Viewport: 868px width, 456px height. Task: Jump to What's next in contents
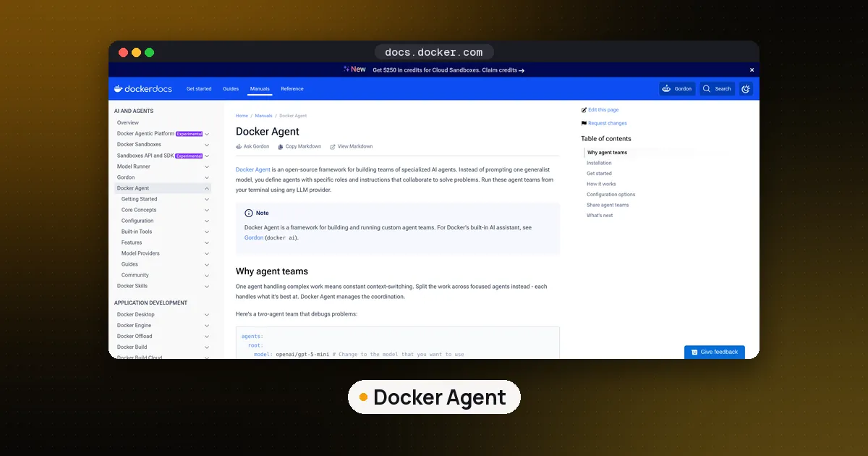(x=600, y=216)
